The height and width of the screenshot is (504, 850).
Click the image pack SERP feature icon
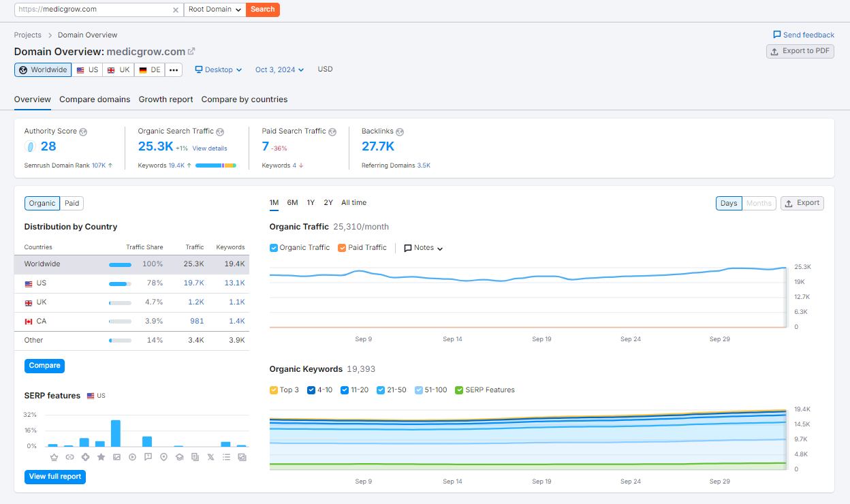click(116, 457)
